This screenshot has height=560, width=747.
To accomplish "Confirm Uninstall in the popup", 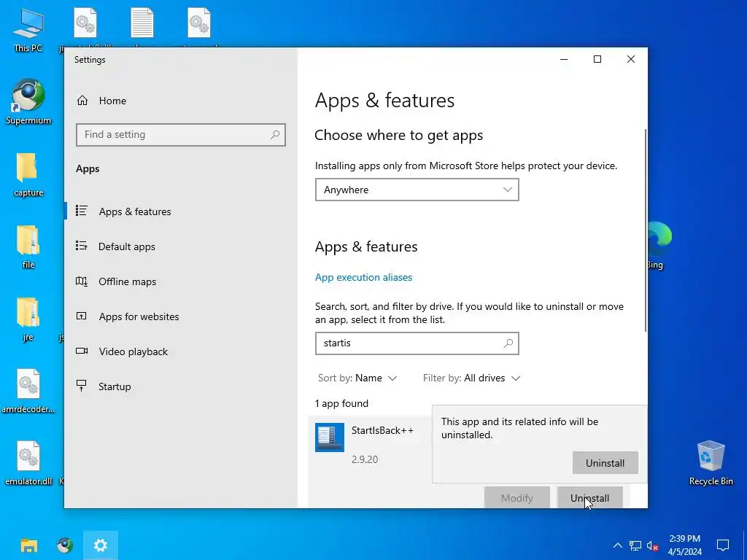I will 605,463.
